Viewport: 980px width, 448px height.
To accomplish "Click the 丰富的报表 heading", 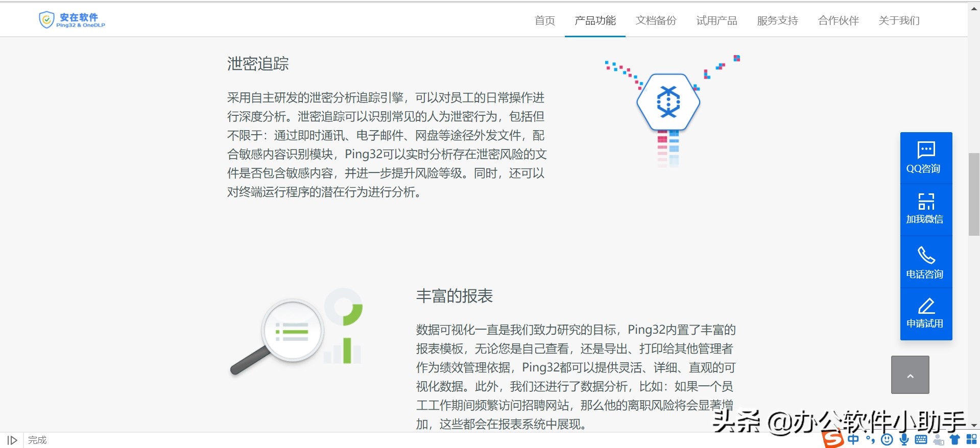I will click(454, 296).
